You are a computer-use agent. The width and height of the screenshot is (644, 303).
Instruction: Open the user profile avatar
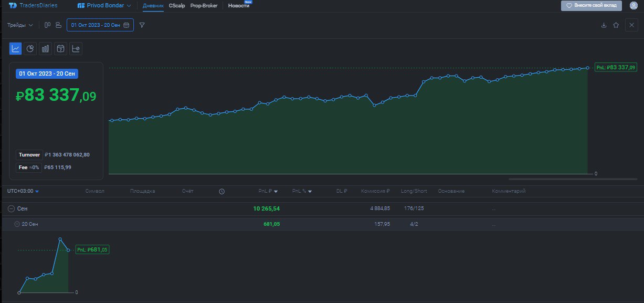pos(633,6)
